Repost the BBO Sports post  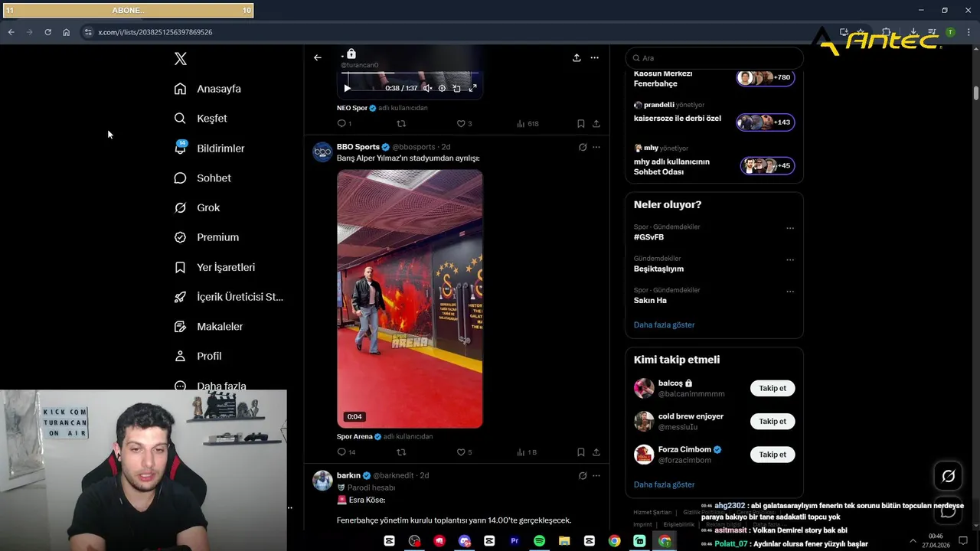tap(401, 452)
